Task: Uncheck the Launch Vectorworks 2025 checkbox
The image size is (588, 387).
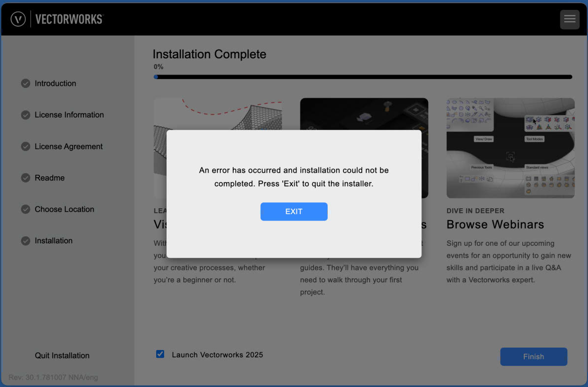Action: point(160,354)
